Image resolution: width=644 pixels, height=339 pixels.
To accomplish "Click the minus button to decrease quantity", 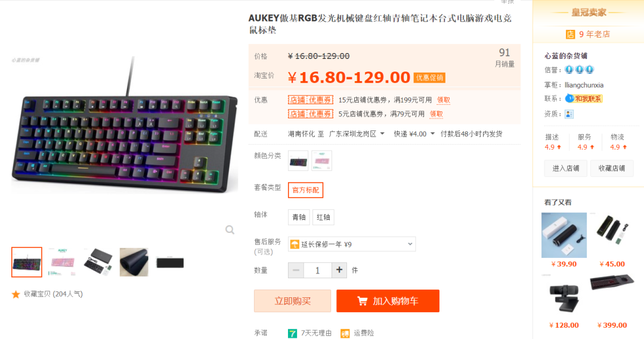I will click(x=296, y=270).
